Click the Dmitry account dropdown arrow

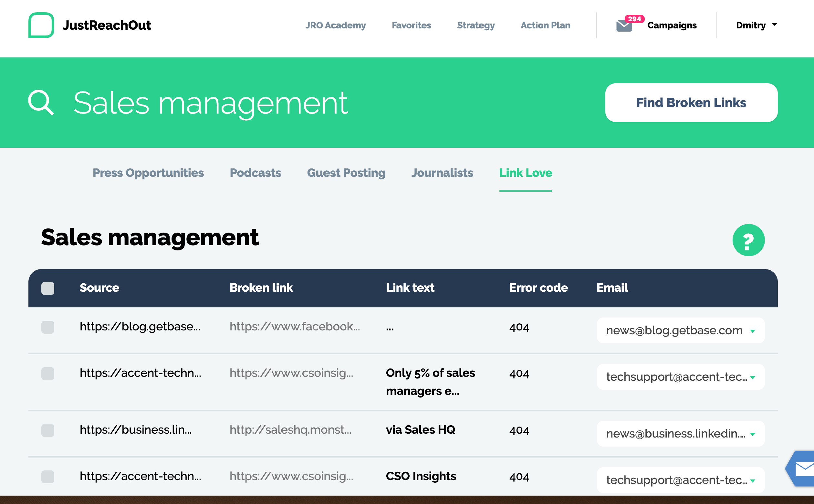(775, 25)
